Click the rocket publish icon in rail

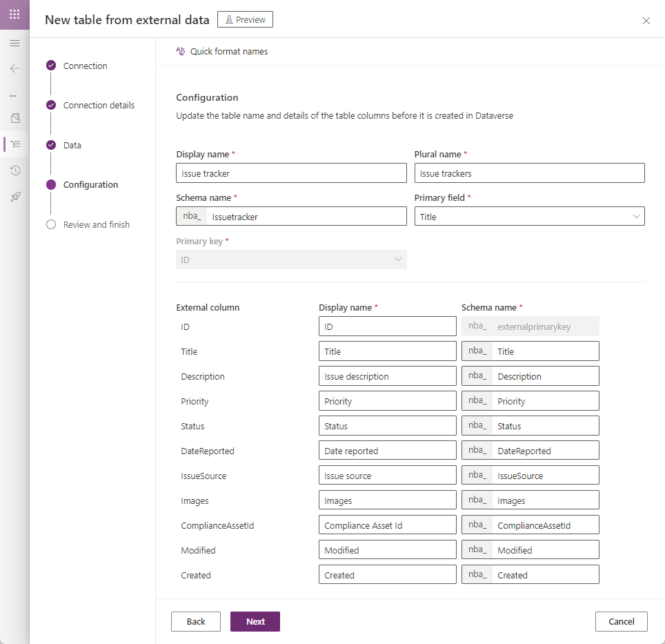pyautogui.click(x=15, y=197)
